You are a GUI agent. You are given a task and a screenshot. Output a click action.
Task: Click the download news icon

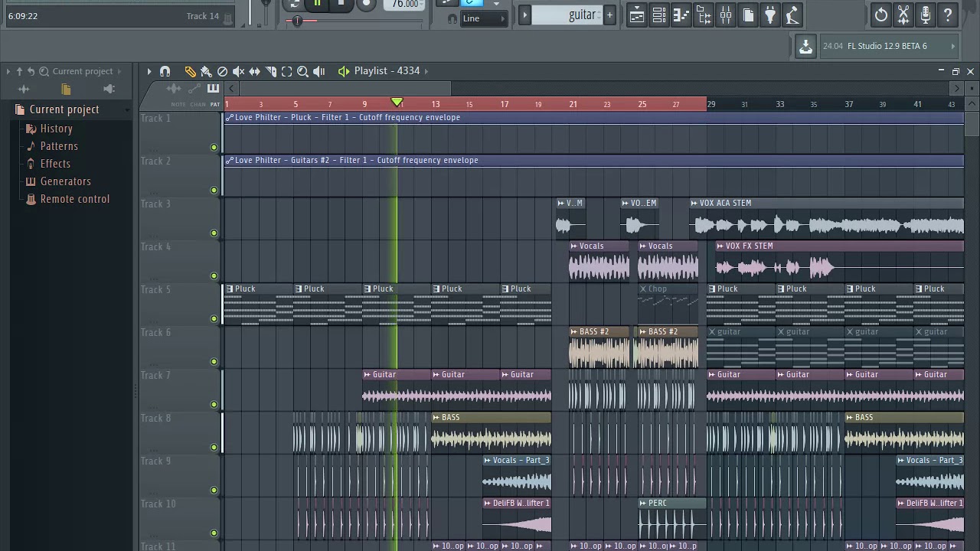[x=805, y=47]
